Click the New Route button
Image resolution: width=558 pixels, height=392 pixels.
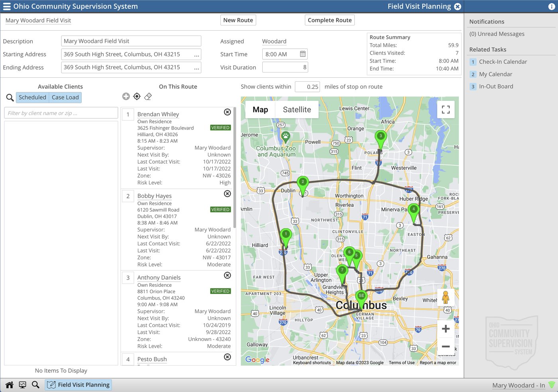pos(238,20)
